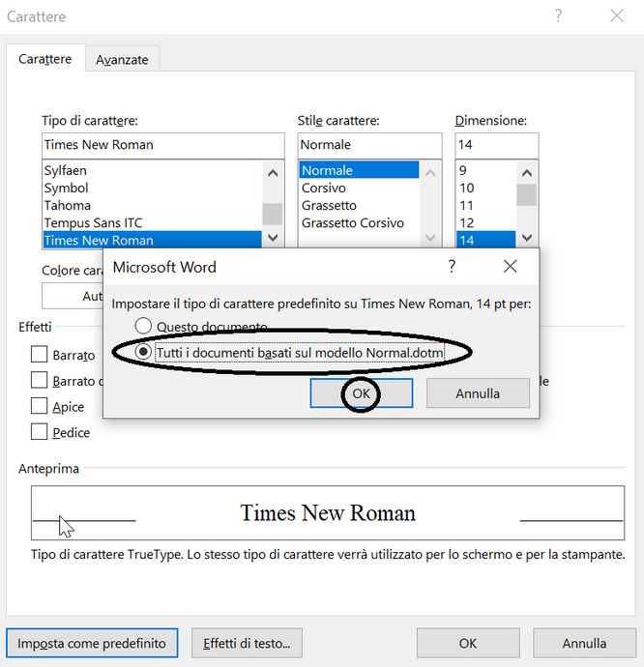Viewport: 644px width, 667px height.
Task: Click size list scrollbar thumb
Action: coord(527,195)
